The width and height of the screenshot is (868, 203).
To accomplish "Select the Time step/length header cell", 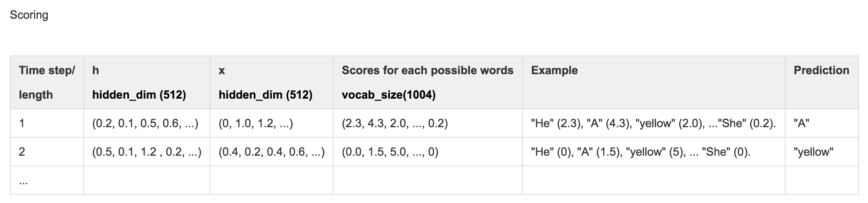I will (x=47, y=82).
